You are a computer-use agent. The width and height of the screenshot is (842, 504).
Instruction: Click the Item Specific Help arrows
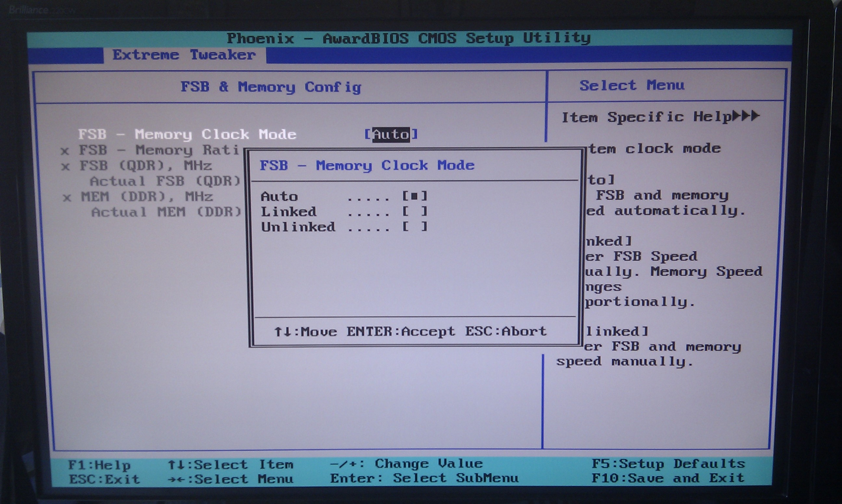[746, 116]
